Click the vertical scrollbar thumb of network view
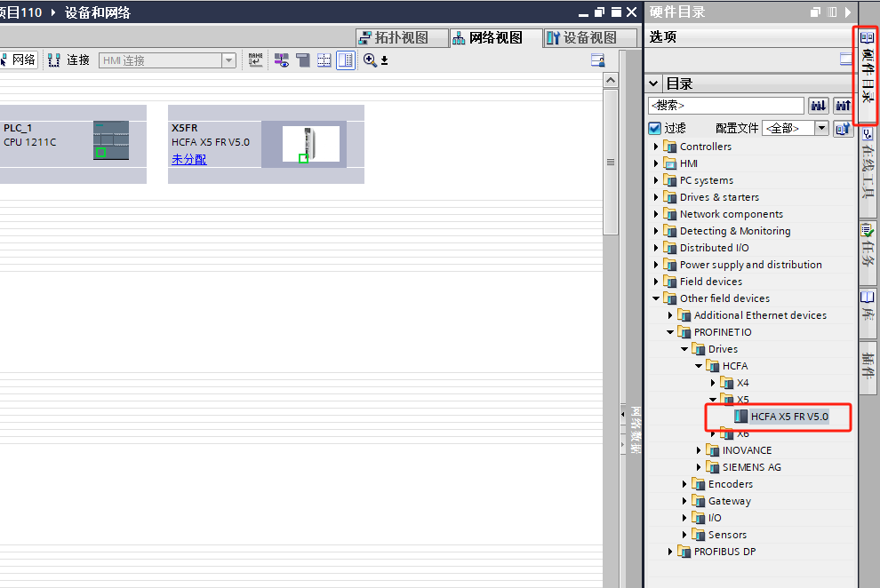The height and width of the screenshot is (588, 880). click(x=611, y=162)
